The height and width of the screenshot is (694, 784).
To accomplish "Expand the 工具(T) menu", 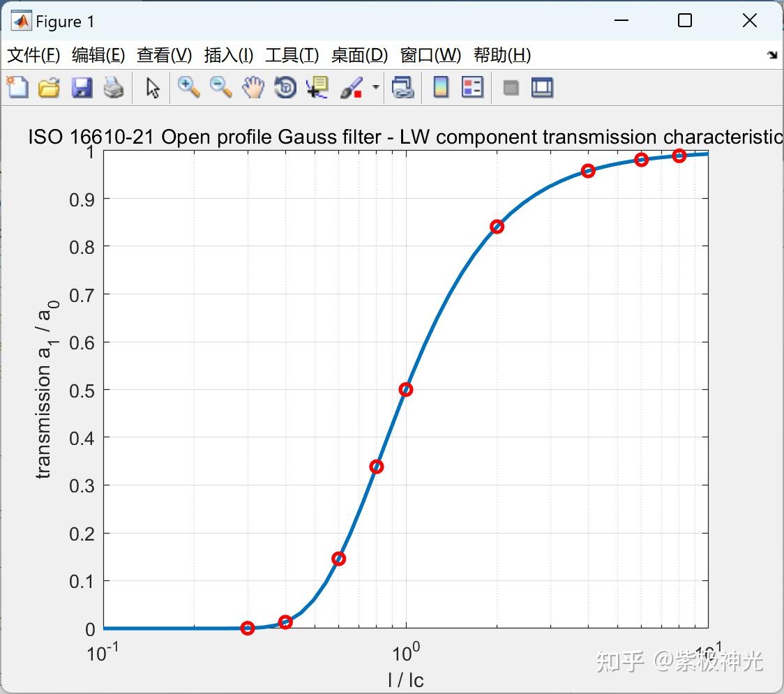I will pyautogui.click(x=292, y=55).
